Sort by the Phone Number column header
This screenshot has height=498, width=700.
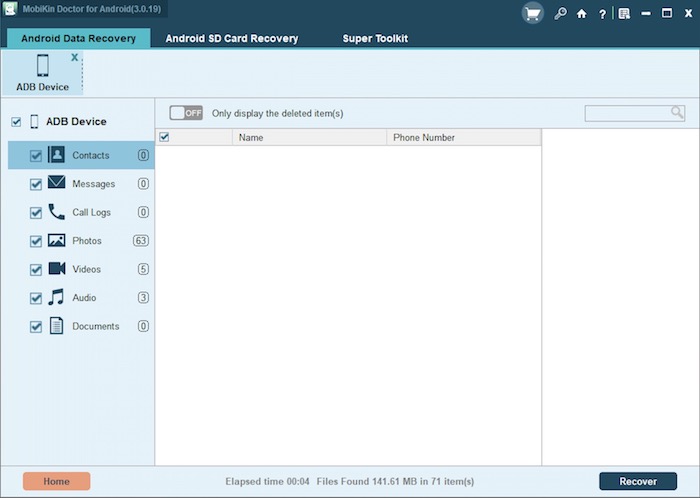(x=464, y=137)
